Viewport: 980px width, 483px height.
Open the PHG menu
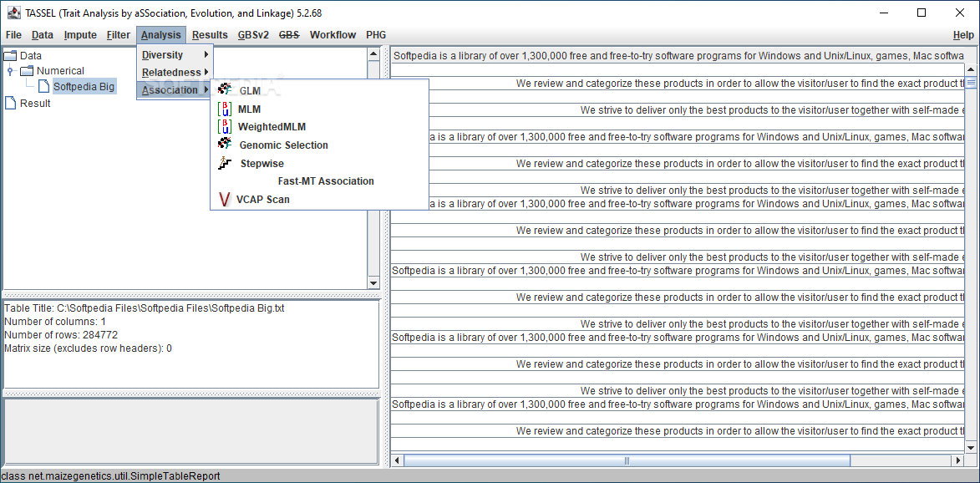tap(376, 35)
